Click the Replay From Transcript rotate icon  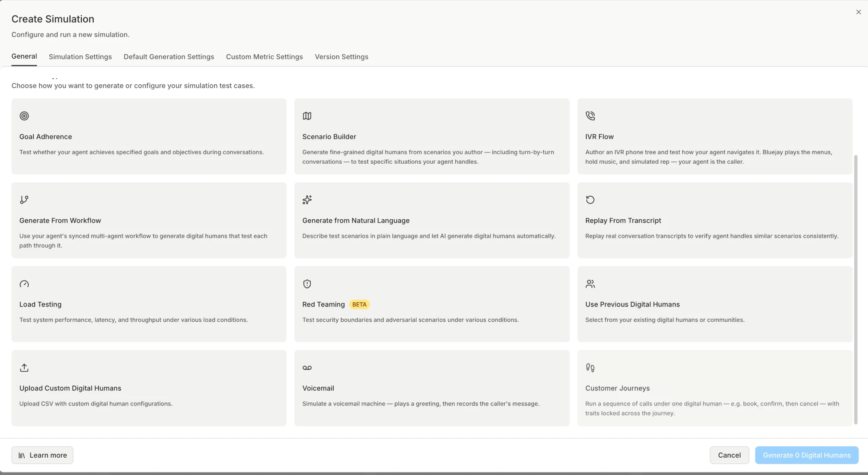pyautogui.click(x=590, y=200)
